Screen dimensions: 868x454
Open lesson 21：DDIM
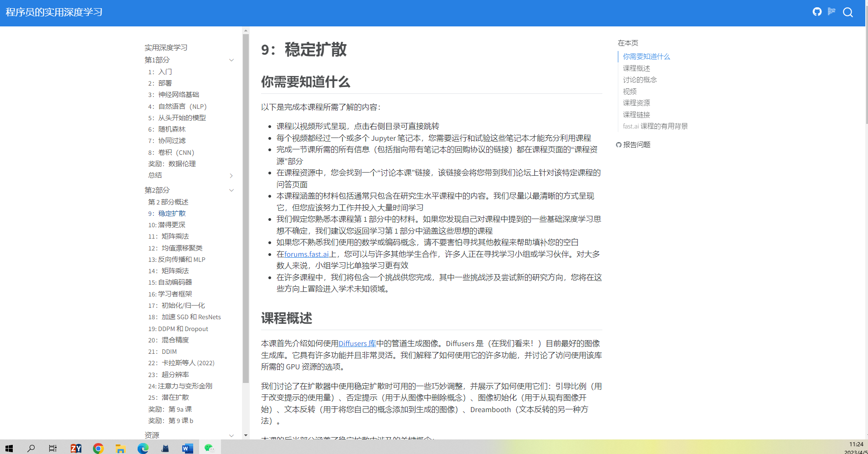(x=162, y=352)
